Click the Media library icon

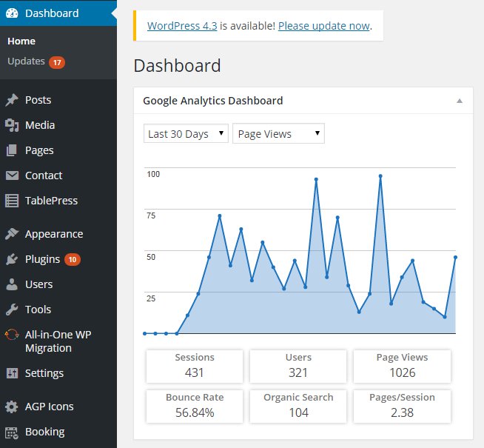click(12, 125)
